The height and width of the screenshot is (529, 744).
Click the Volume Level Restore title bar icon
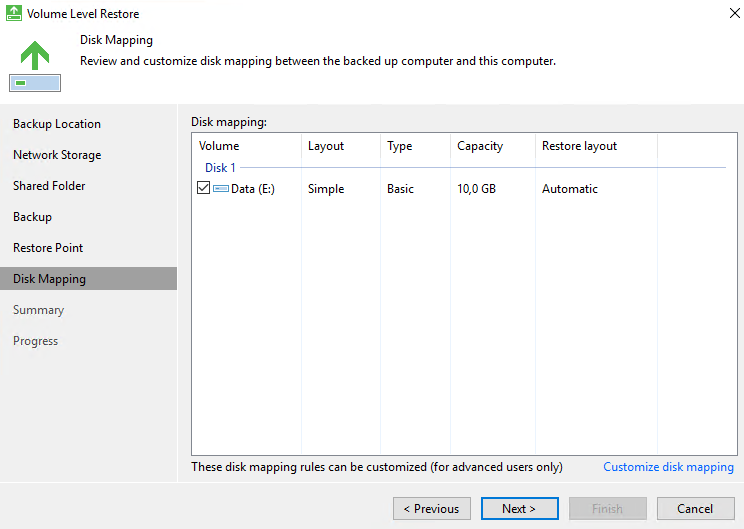pos(13,13)
